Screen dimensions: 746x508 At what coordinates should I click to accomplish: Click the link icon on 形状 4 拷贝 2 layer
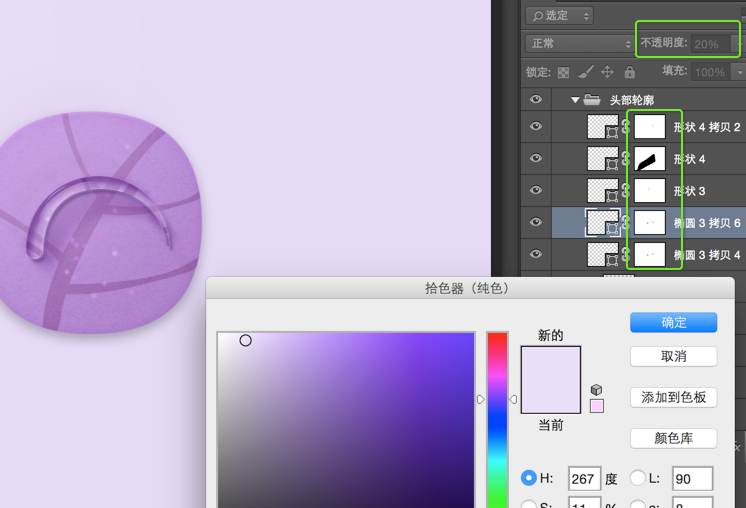626,127
